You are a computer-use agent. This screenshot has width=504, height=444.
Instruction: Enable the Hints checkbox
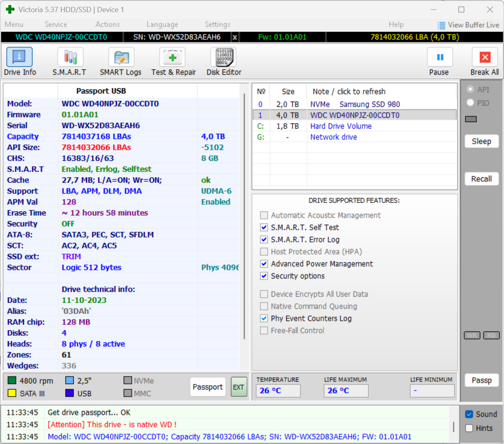click(469, 428)
